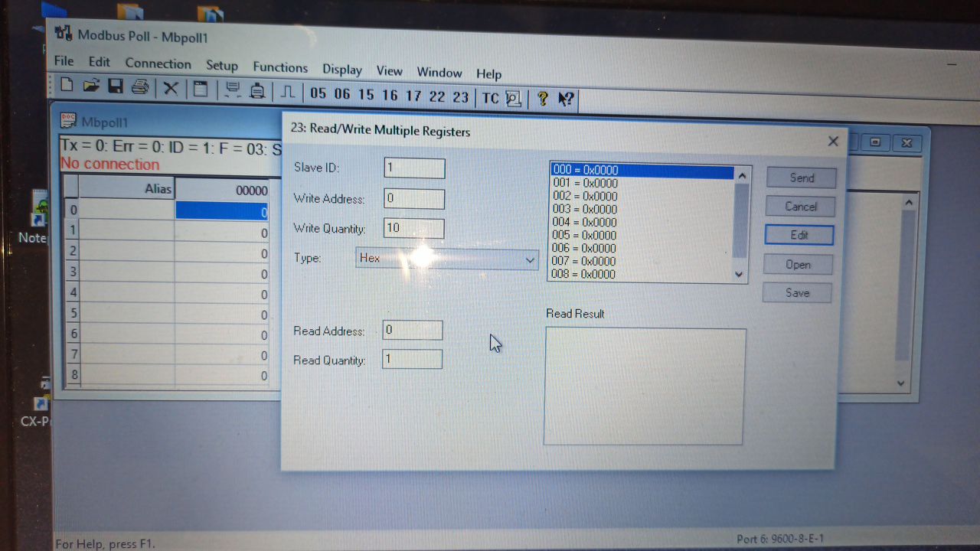Open the Help menu
Viewport: 980px width, 551px height.
pos(488,74)
